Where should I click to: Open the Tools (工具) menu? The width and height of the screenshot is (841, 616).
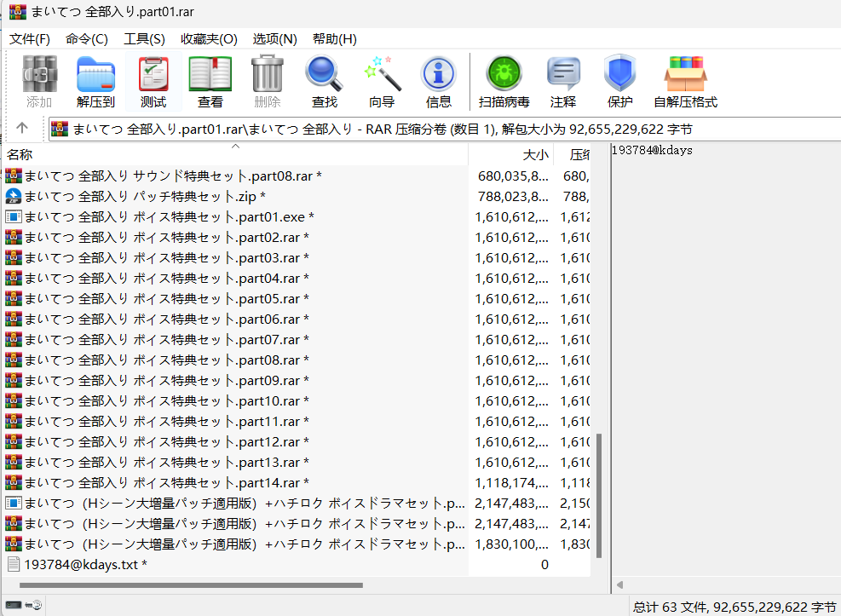144,39
